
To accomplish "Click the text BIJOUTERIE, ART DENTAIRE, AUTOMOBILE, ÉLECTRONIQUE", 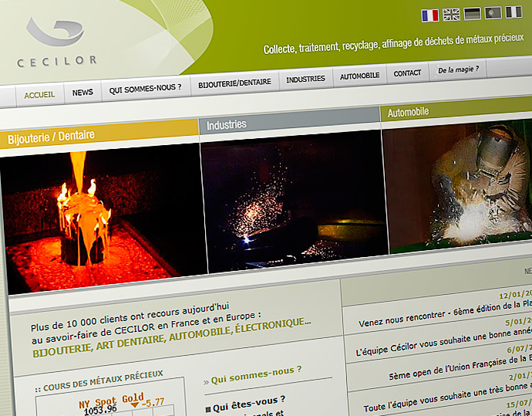I will [171, 337].
